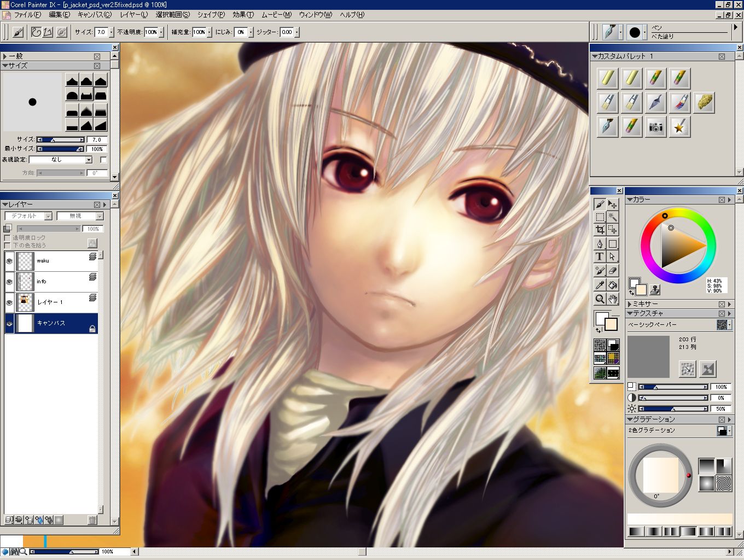Open the gradient selector in グラデーション panel
This screenshot has width=744, height=560.
[x=724, y=431]
